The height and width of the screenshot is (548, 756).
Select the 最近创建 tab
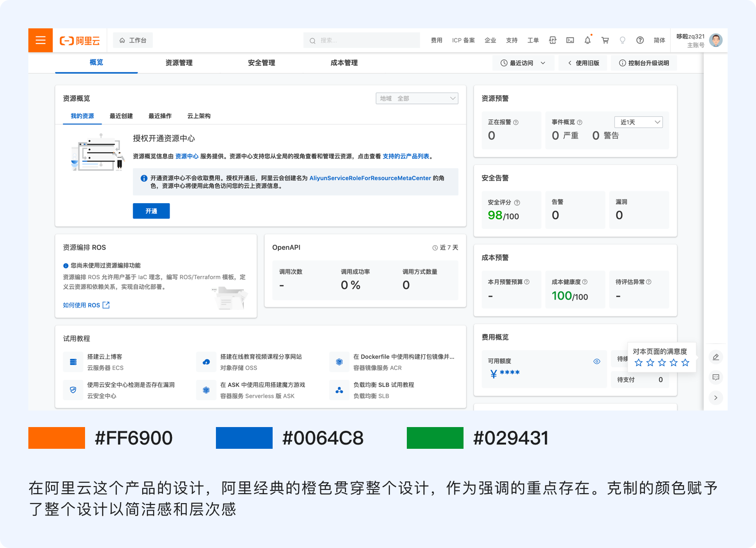(121, 116)
